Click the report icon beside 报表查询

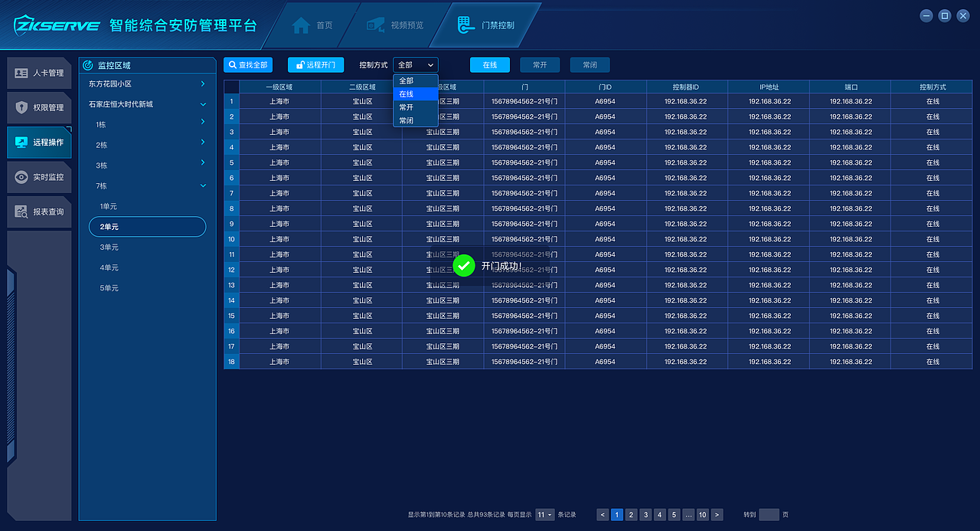click(21, 211)
